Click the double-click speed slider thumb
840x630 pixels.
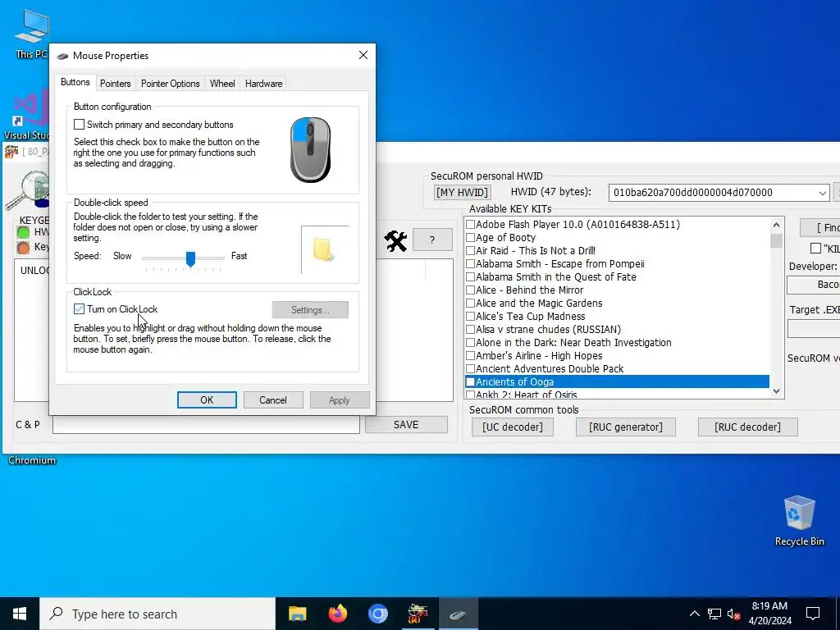point(190,258)
